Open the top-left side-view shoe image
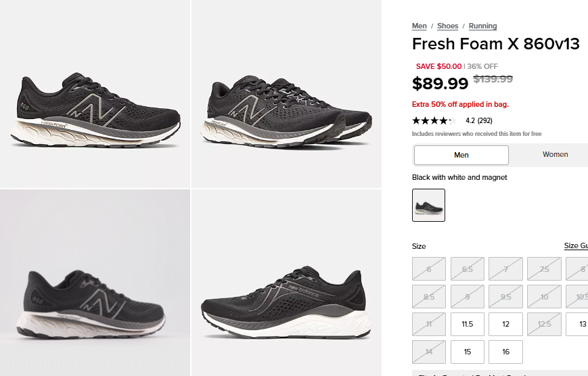This screenshot has height=376, width=588. [x=95, y=94]
